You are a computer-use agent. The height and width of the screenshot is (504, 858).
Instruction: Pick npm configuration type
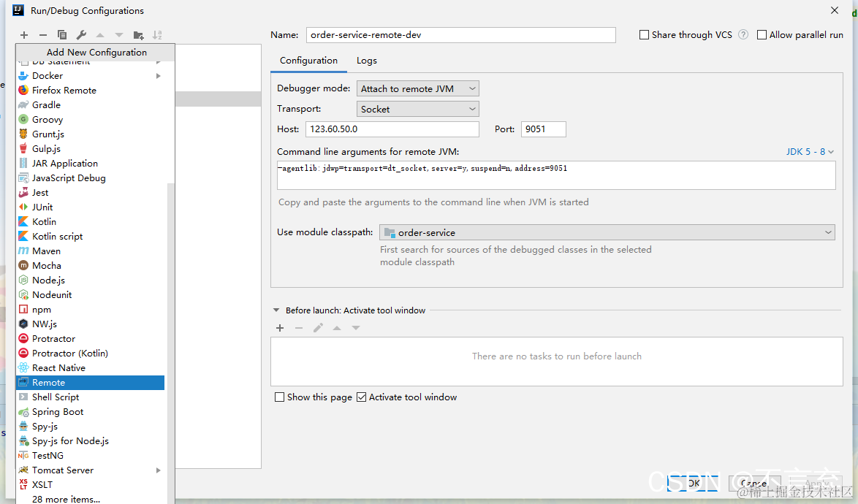pos(91,310)
